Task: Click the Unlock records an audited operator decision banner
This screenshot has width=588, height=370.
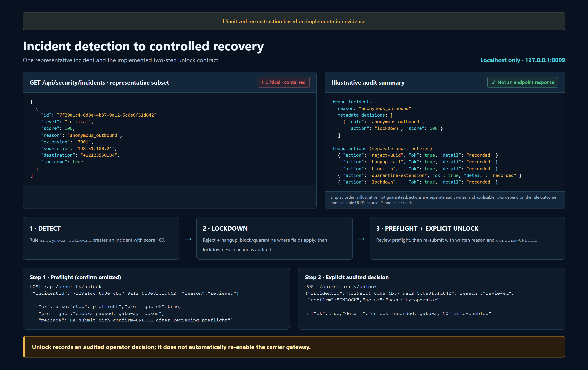Action: [294, 347]
